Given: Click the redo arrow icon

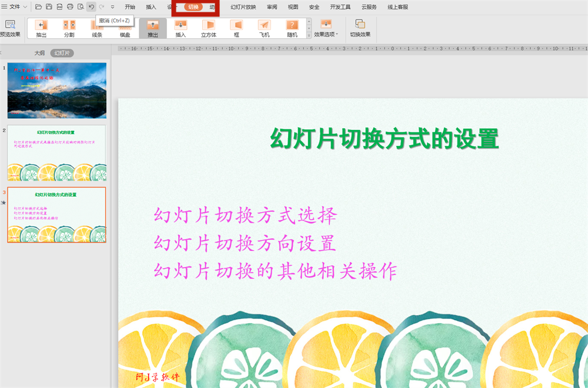Looking at the screenshot, I should [x=102, y=6].
